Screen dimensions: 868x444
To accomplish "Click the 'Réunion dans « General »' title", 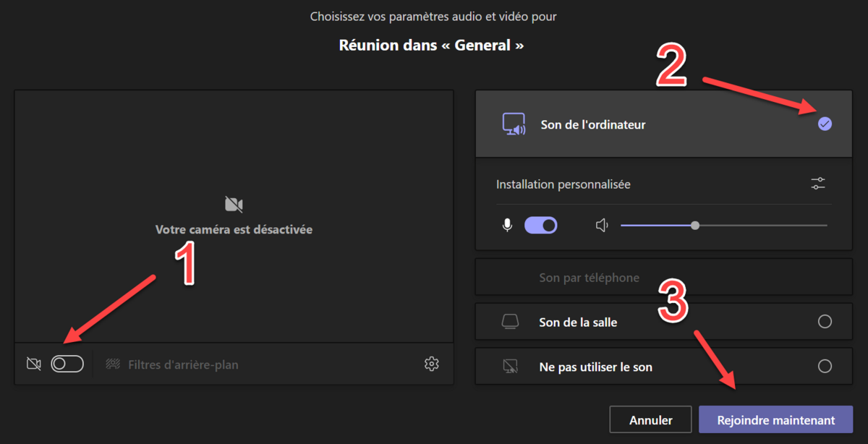I will pyautogui.click(x=432, y=45).
